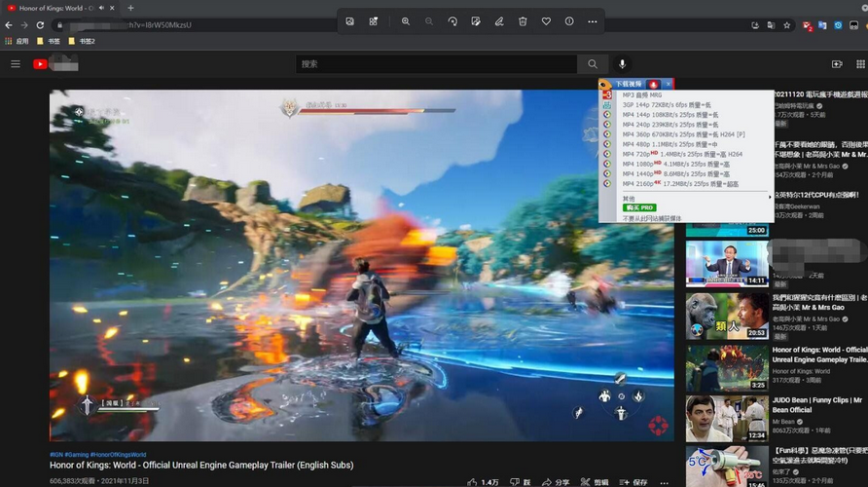Save the video with 保存
868x487 pixels.
pyautogui.click(x=633, y=482)
